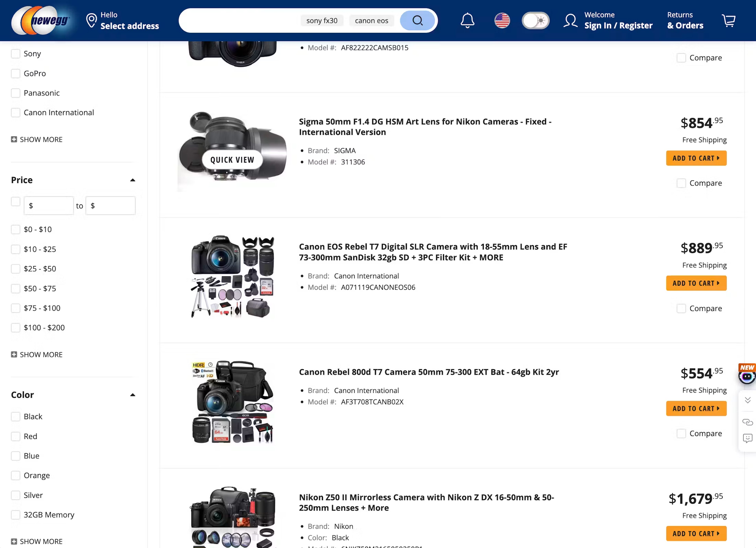Screen dimensions: 756x548
Task: Filter by Red color
Action: [15, 436]
